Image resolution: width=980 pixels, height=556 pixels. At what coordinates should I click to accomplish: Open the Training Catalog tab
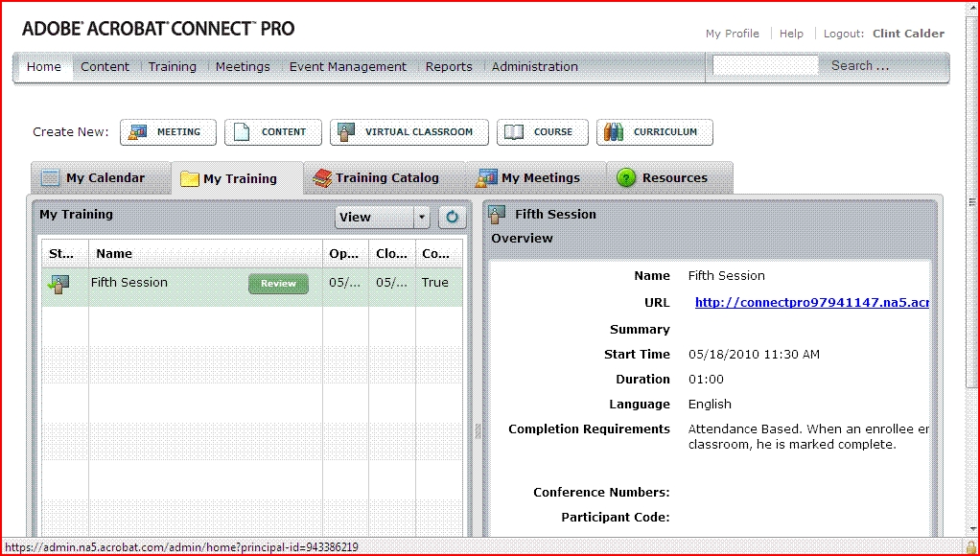click(385, 178)
